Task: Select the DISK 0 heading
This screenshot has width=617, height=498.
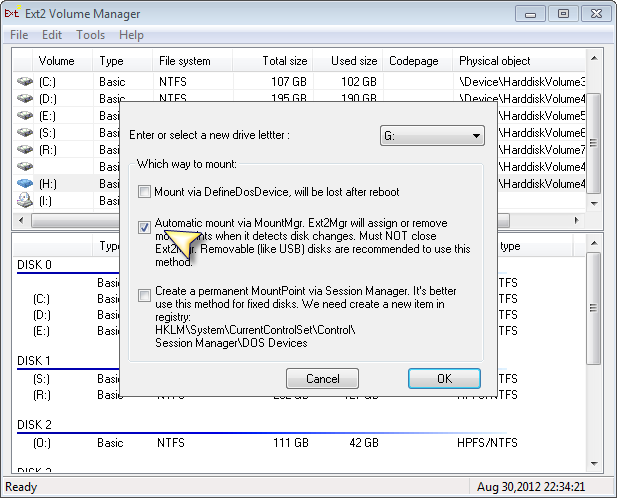Action: tap(34, 265)
